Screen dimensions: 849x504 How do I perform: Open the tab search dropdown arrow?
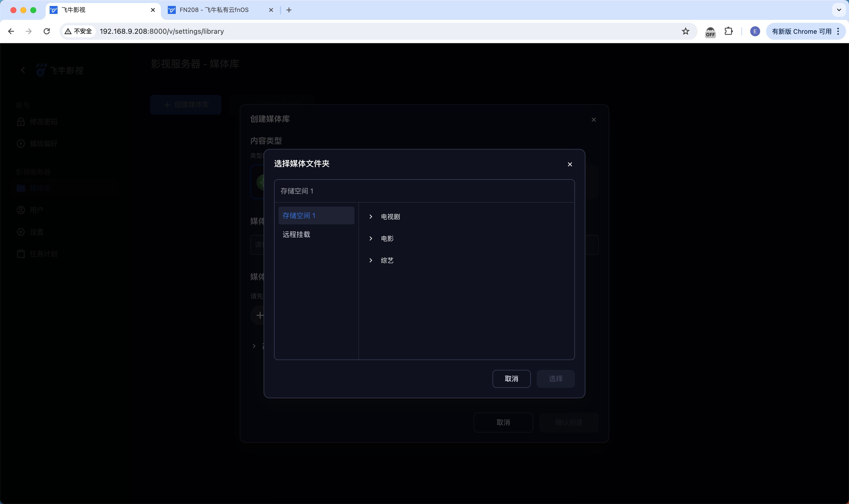point(839,10)
